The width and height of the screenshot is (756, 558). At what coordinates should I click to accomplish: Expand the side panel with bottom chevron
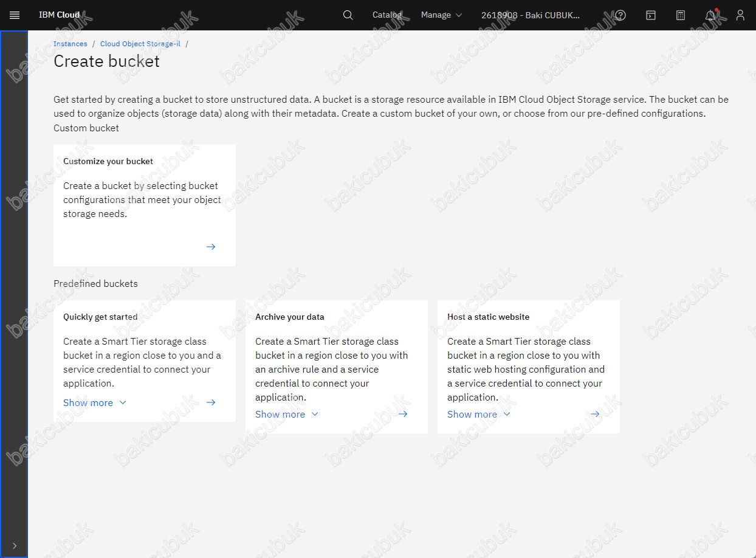click(15, 546)
